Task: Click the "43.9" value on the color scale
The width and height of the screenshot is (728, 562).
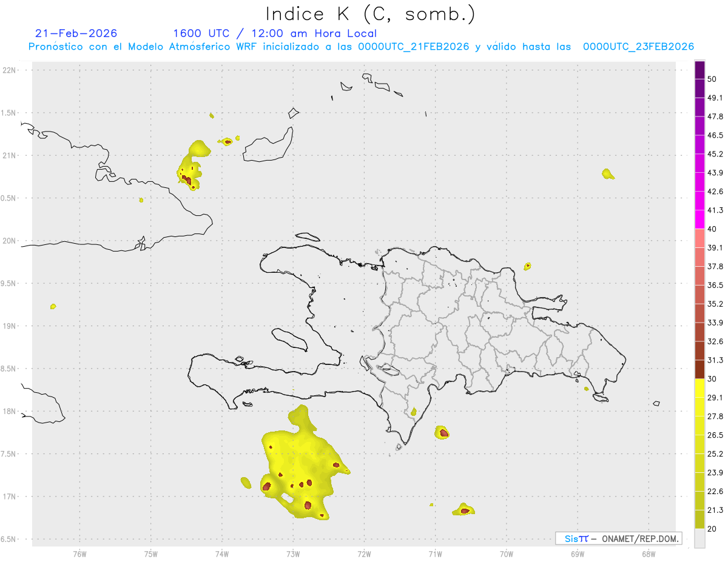Action: click(x=715, y=173)
